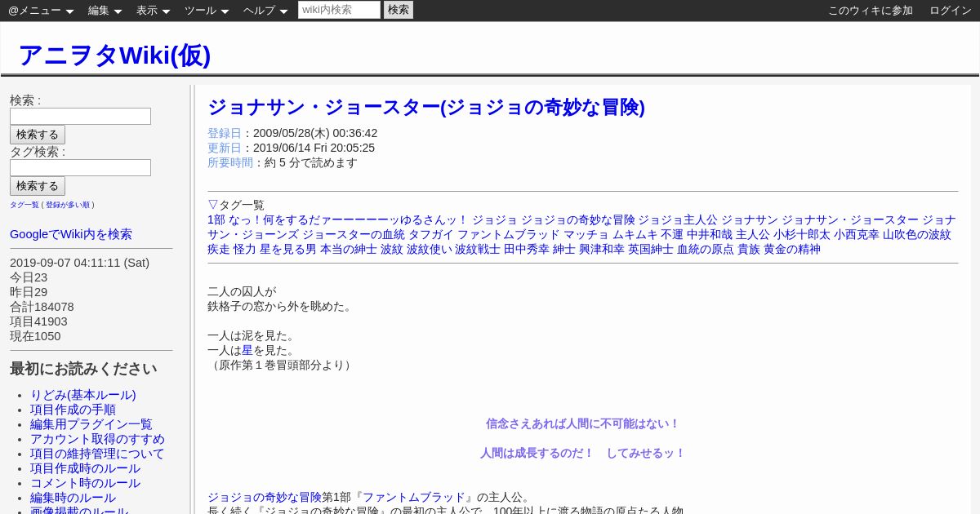Open ジョジョの奇妙な冒険 link in article body

(265, 497)
